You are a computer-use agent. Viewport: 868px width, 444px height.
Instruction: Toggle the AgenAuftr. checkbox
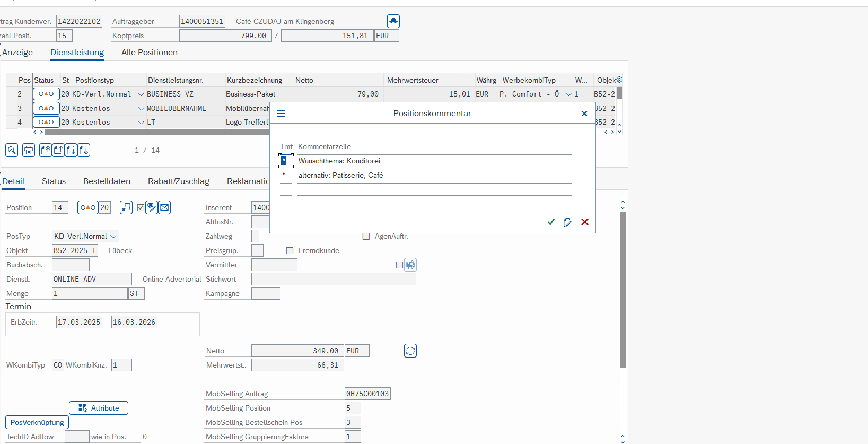point(366,236)
